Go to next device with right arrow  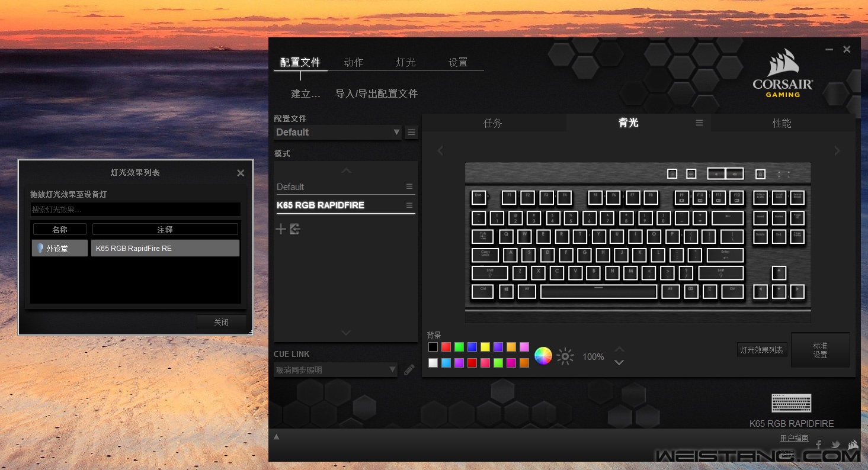pos(837,151)
